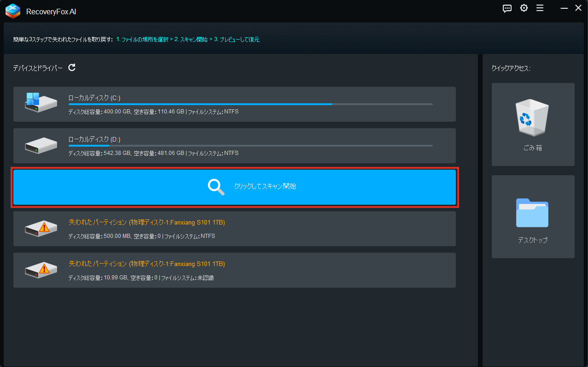Click the magnifier icon on scan button
The width and height of the screenshot is (588, 367).
coord(216,187)
